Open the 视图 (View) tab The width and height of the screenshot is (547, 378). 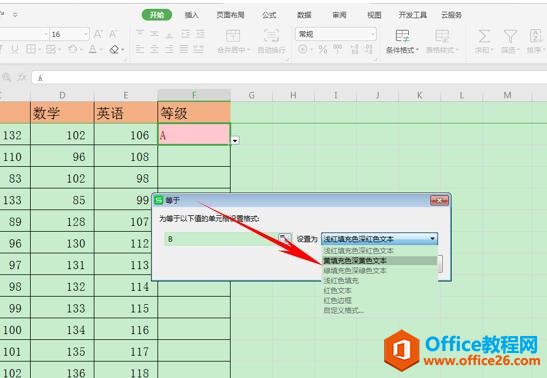(x=374, y=15)
